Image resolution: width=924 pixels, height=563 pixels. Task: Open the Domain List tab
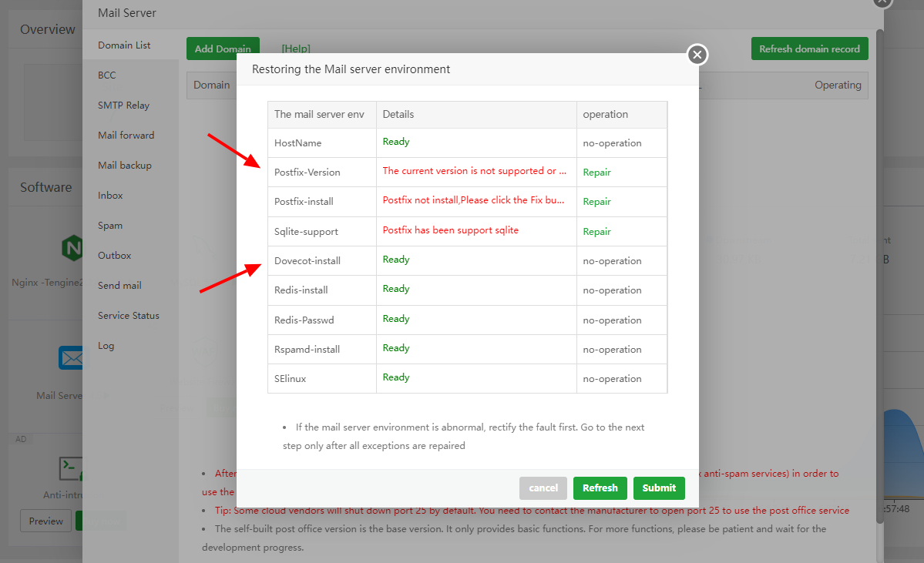(124, 45)
